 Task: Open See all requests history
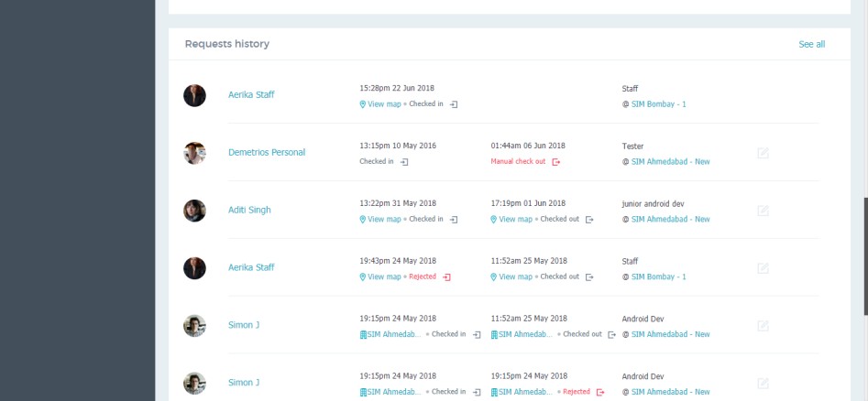(x=811, y=44)
